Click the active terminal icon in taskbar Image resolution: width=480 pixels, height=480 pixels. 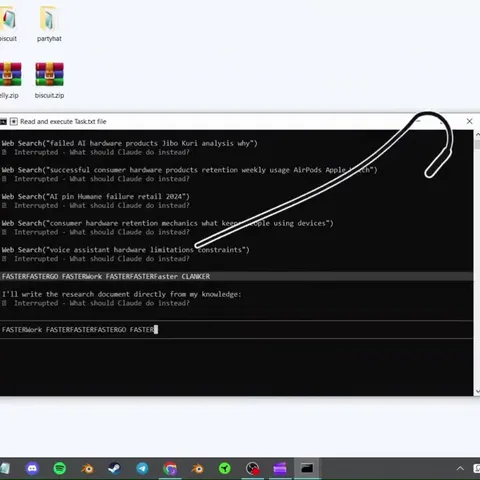307,468
